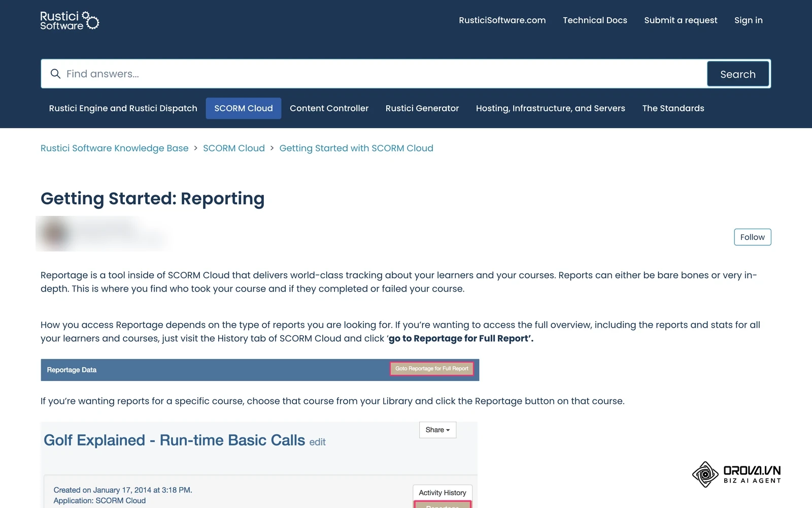
Task: Open The Standards category
Action: [x=673, y=108]
